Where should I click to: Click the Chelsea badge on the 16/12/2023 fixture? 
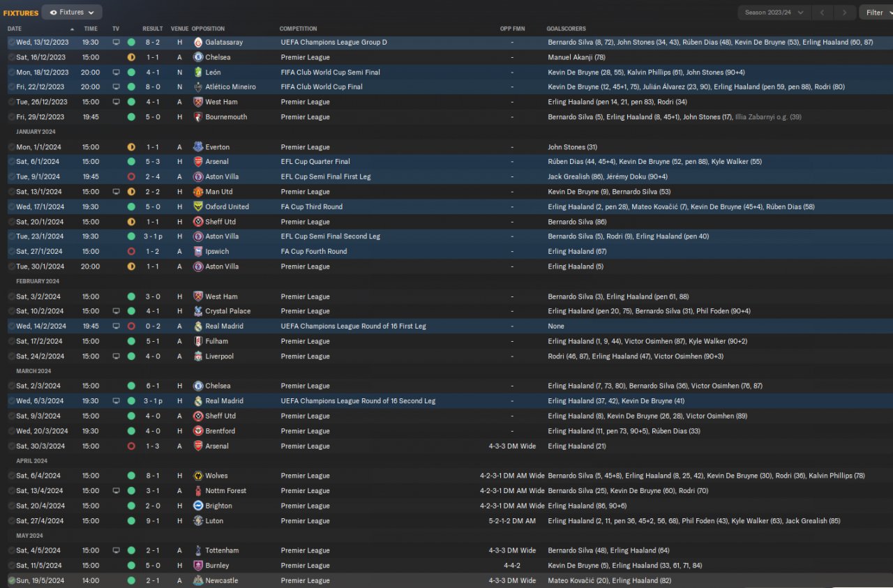pyautogui.click(x=198, y=57)
